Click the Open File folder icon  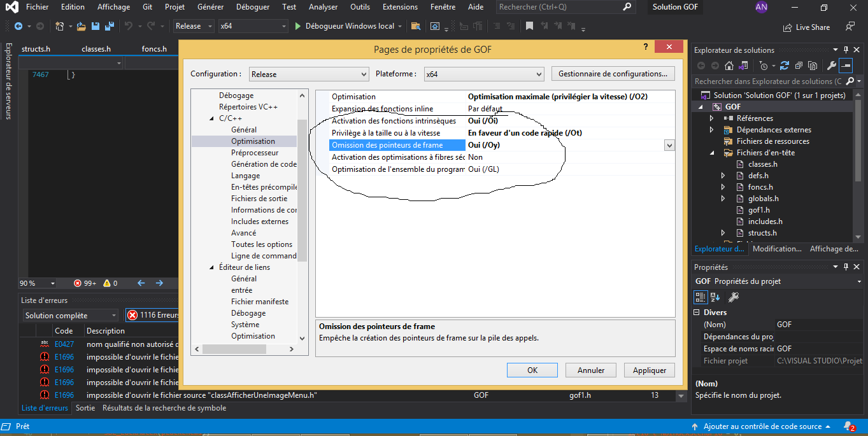coord(82,26)
